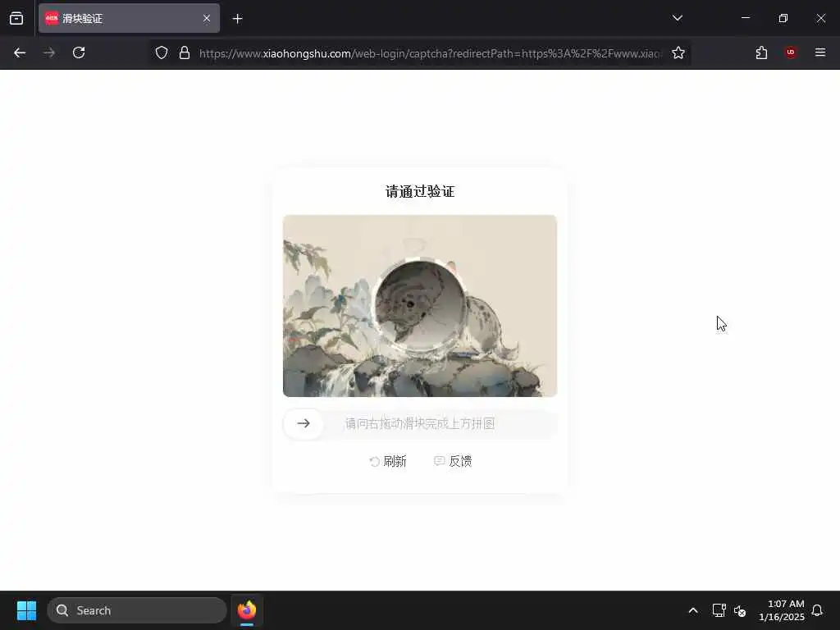Click the Firefox taskbar icon
This screenshot has height=630, width=840.
click(247, 610)
